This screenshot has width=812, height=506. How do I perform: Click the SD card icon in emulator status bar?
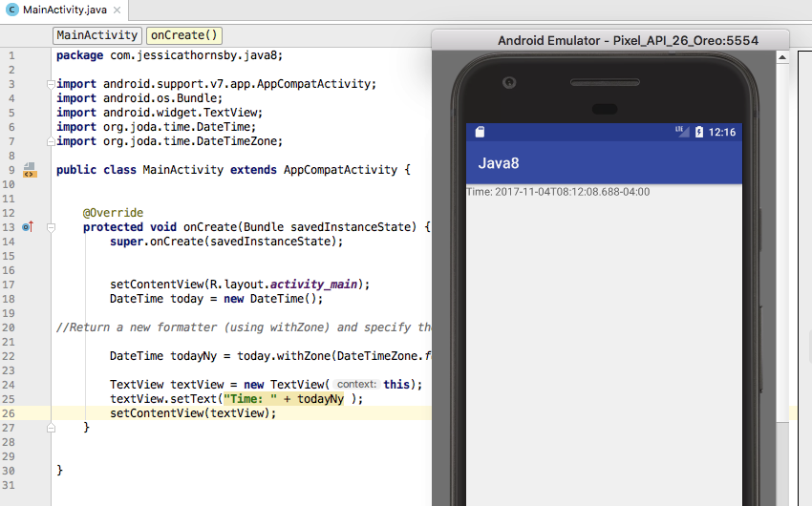coord(481,132)
